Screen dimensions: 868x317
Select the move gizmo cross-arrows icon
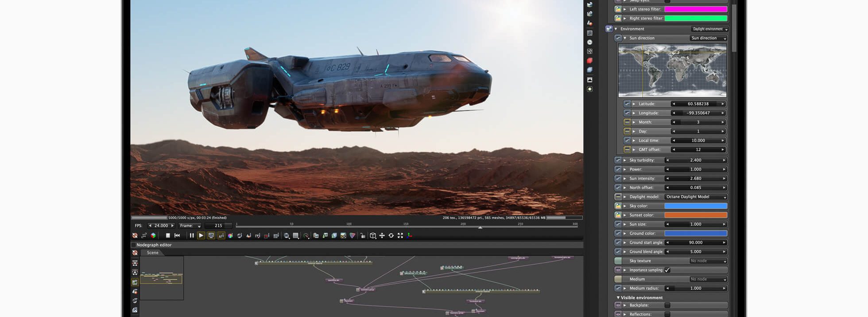coord(382,236)
